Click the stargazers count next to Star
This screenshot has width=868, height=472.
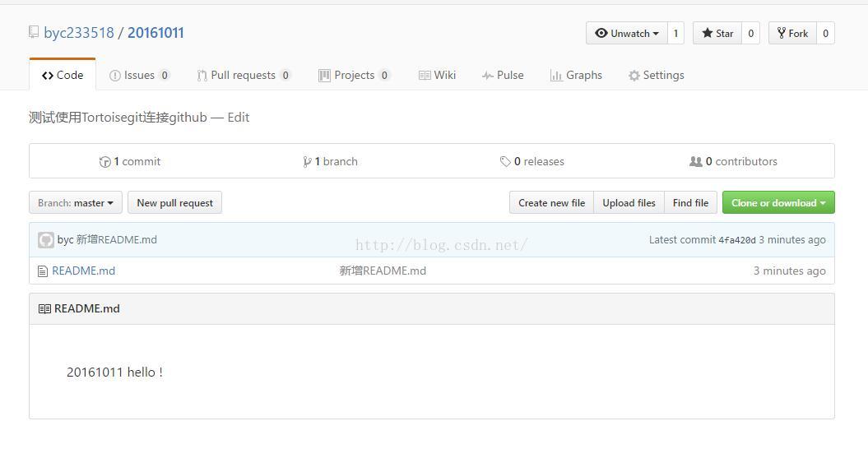point(750,33)
